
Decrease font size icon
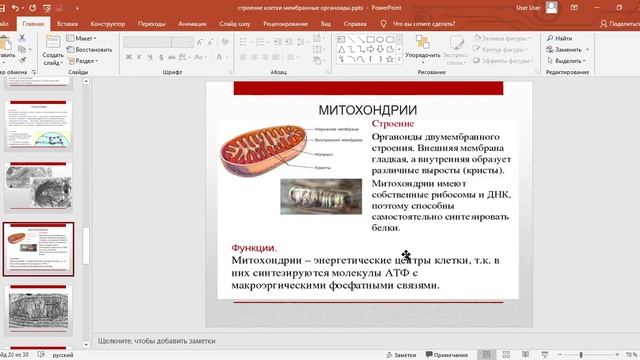[x=211, y=42]
